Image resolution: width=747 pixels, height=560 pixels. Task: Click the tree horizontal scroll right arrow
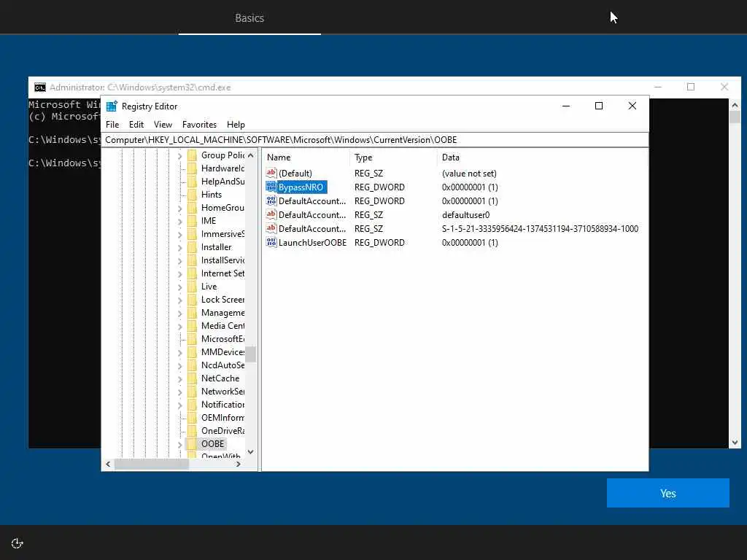[x=239, y=464]
